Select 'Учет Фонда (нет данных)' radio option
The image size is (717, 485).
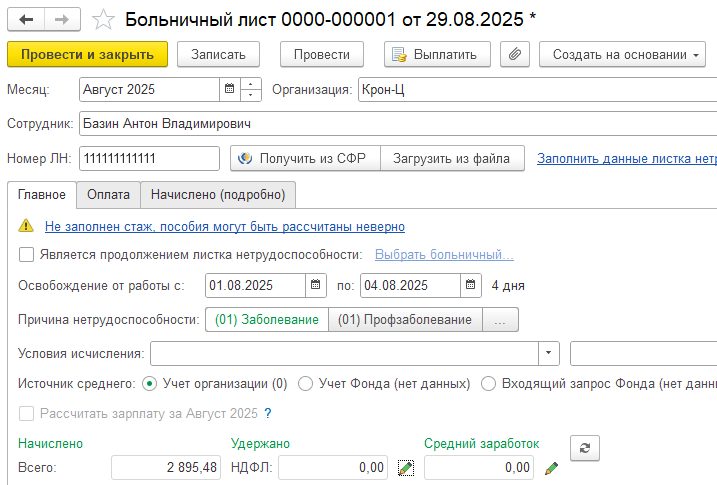click(306, 383)
